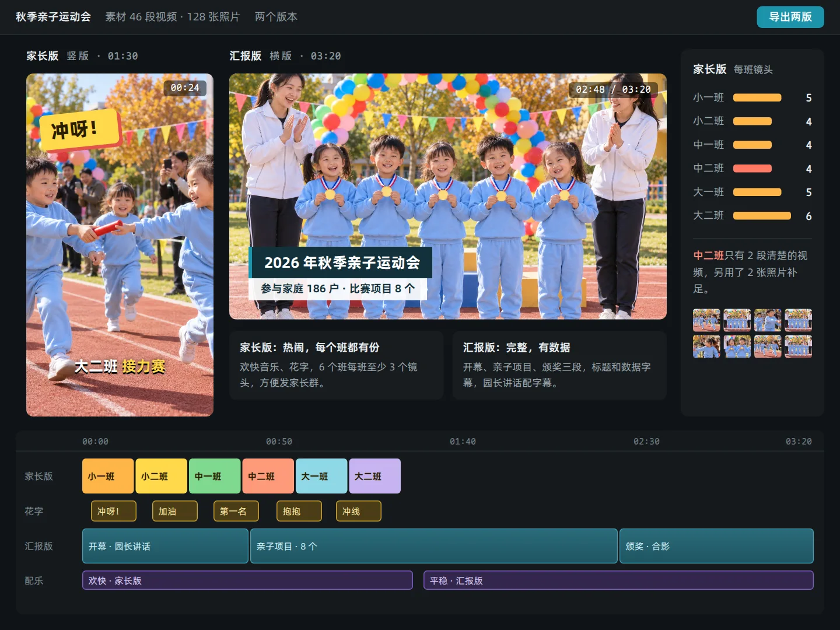Image resolution: width=840 pixels, height=630 pixels.
Task: Click the 两个版本 label in the header
Action: (x=276, y=17)
